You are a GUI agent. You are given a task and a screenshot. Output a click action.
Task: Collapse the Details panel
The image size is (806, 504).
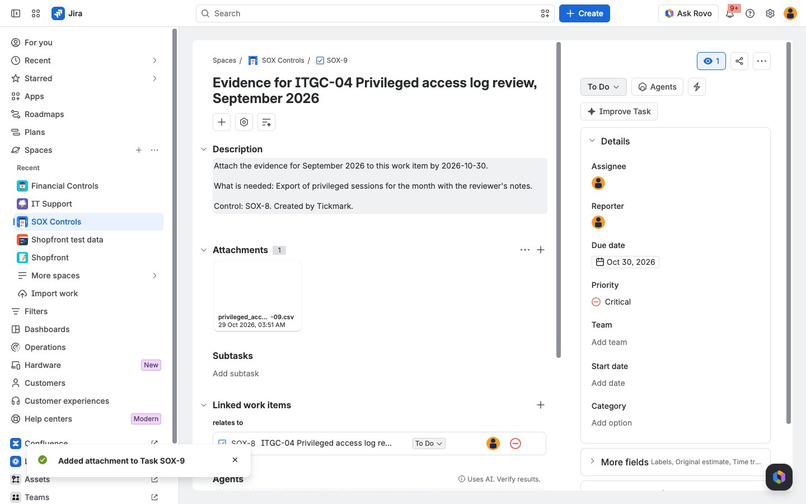coord(592,141)
